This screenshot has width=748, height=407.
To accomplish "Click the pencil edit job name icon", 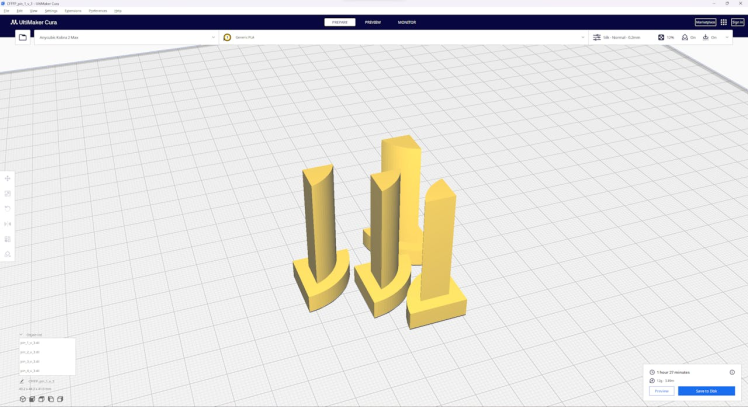I will [x=22, y=381].
